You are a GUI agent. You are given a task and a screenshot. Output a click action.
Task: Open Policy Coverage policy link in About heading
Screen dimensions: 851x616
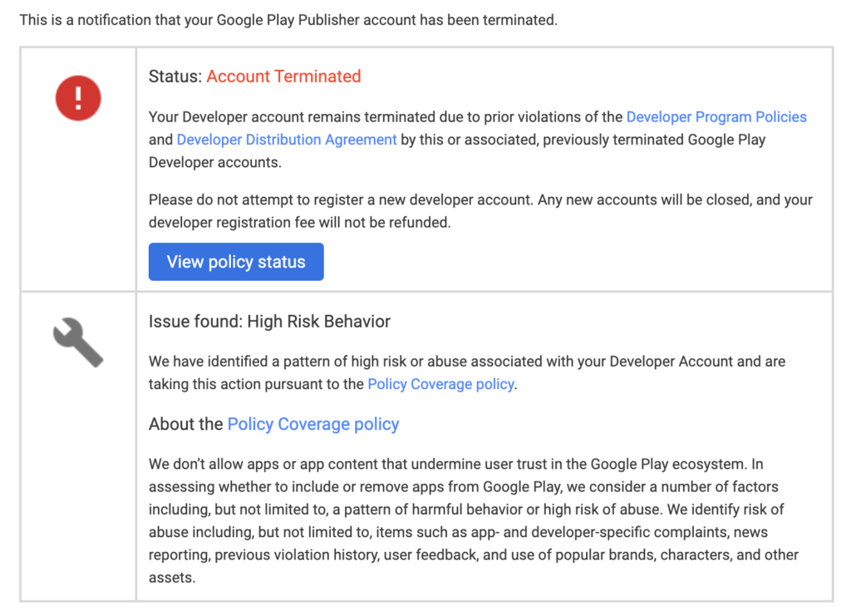313,424
